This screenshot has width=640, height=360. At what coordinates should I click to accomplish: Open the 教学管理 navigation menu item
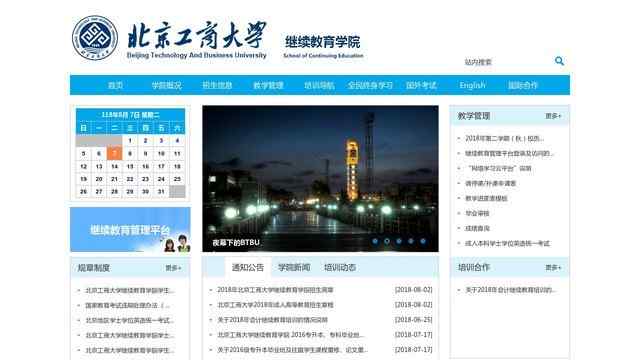[x=268, y=85]
